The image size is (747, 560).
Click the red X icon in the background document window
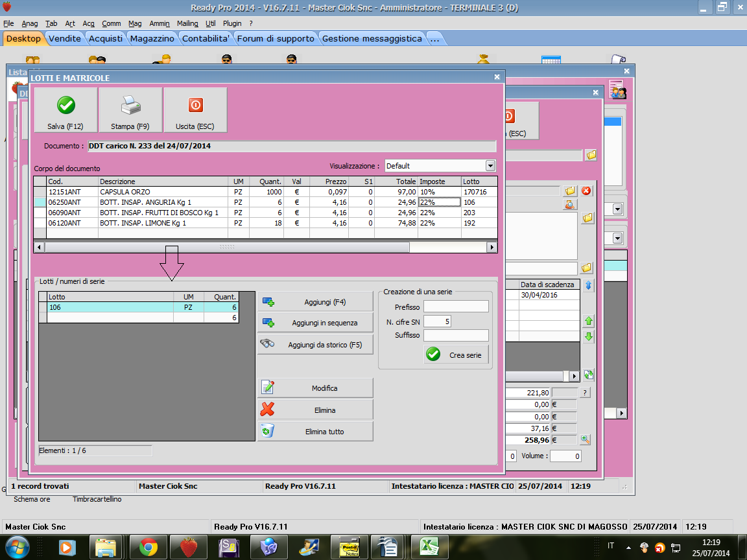pos(586,191)
